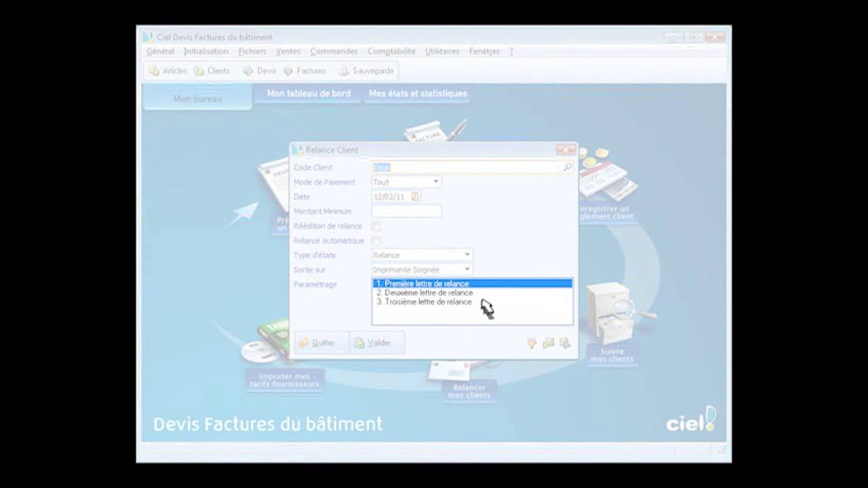Image resolution: width=868 pixels, height=488 pixels.
Task: Open the Devis toolbar shortcut
Action: click(x=259, y=70)
